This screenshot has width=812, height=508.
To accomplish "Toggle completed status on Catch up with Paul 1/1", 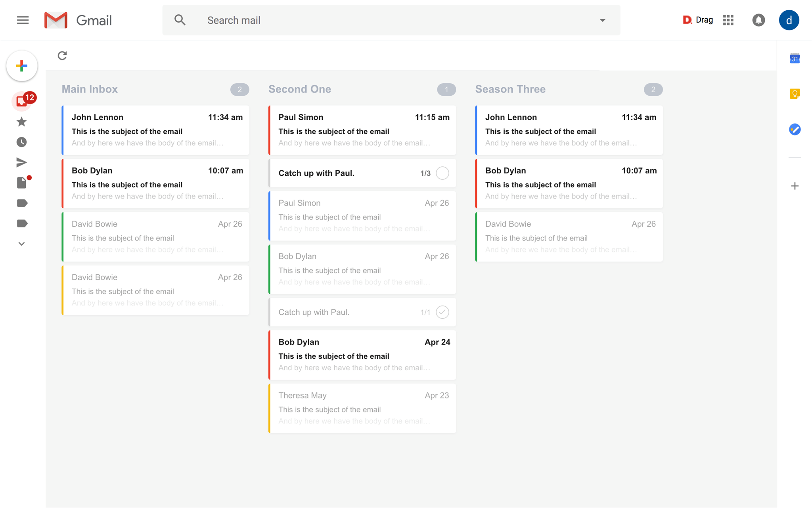I will click(x=442, y=312).
